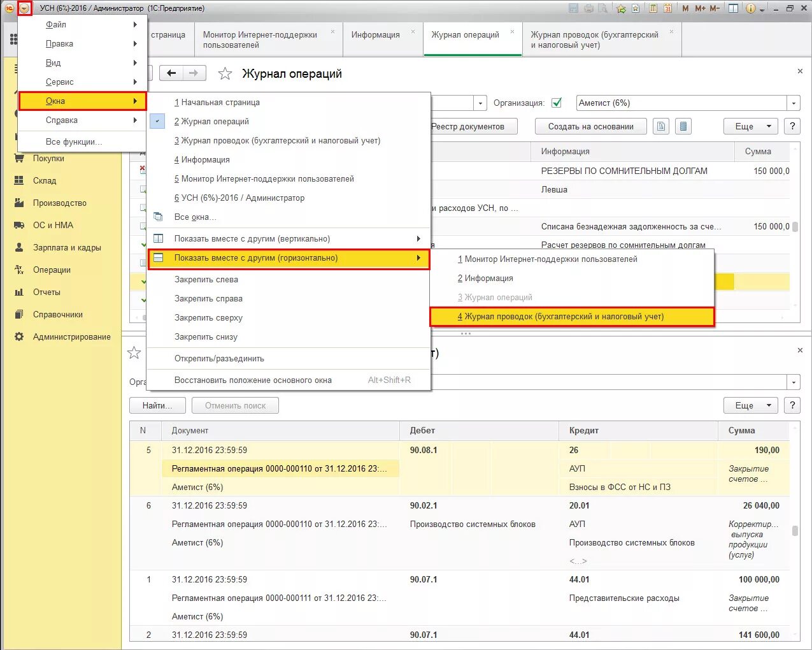Image resolution: width=812 pixels, height=650 pixels.
Task: Select checked window 2 Журнал операций
Action: click(x=288, y=121)
